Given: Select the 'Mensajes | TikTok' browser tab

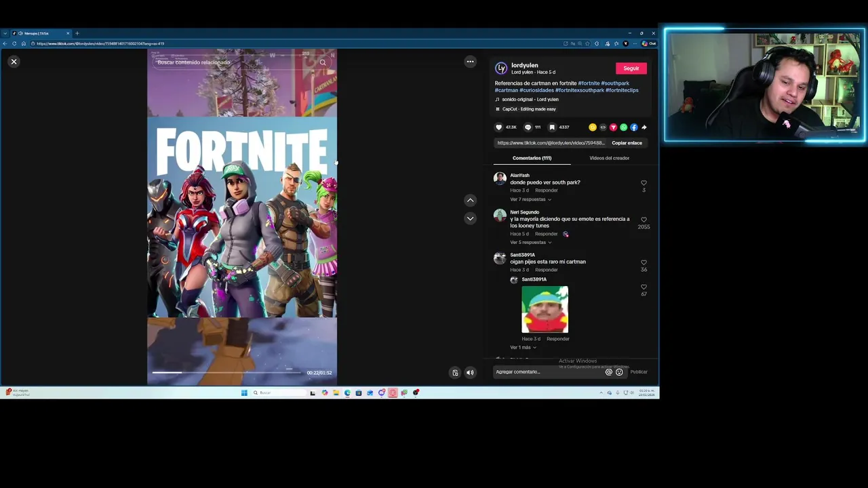Looking at the screenshot, I should point(41,33).
